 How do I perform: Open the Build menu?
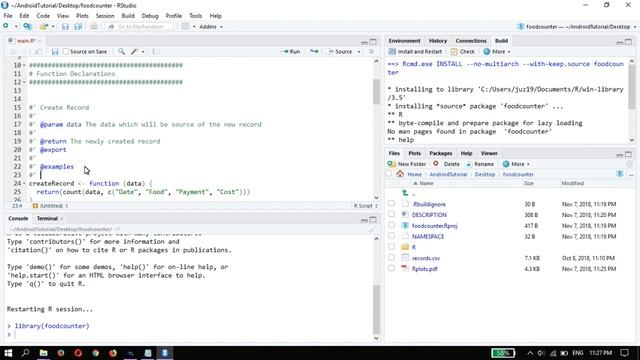128,16
